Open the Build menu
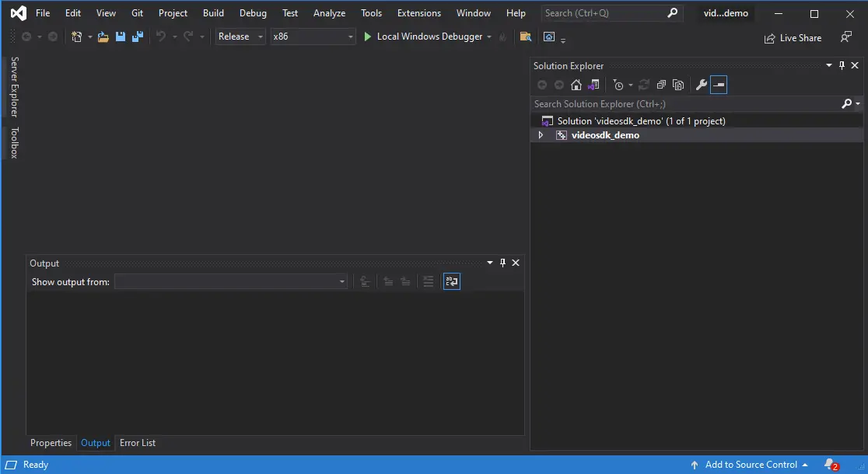The image size is (868, 474). coord(212,12)
